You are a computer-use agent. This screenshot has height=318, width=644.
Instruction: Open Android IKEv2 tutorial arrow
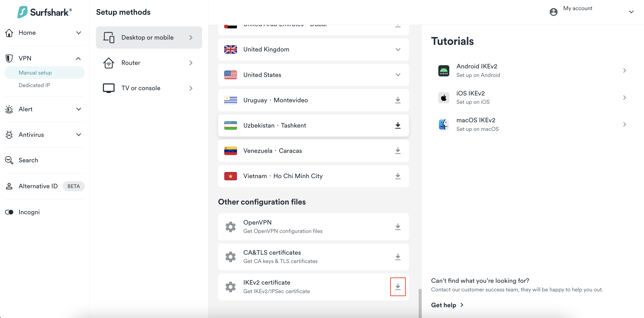tap(624, 71)
